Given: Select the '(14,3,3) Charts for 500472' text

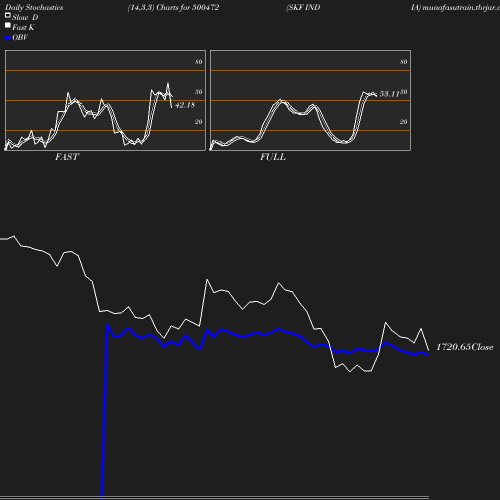Looking at the screenshot, I should [x=173, y=8].
